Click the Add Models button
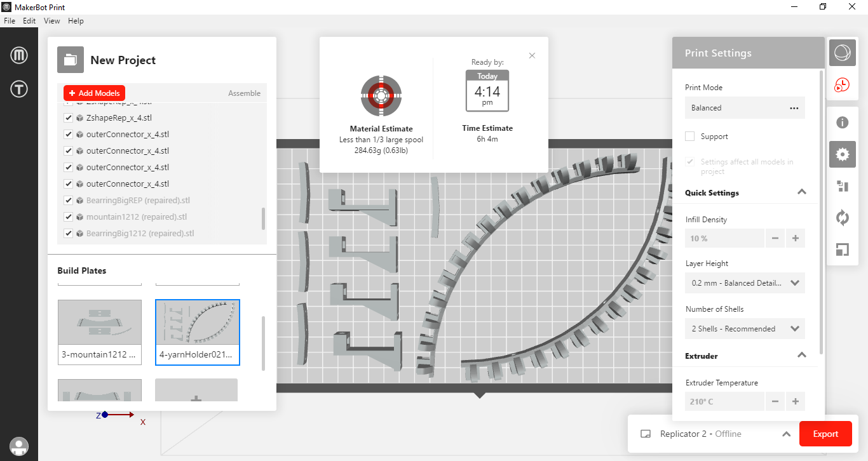Viewport: 868px width, 461px height. pyautogui.click(x=94, y=93)
